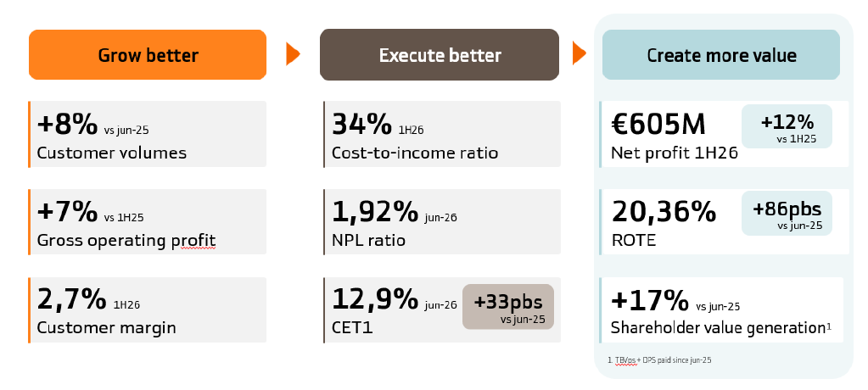868x390 pixels.
Task: Click the underlined word profit in Gross operating profit
Action: (x=198, y=241)
